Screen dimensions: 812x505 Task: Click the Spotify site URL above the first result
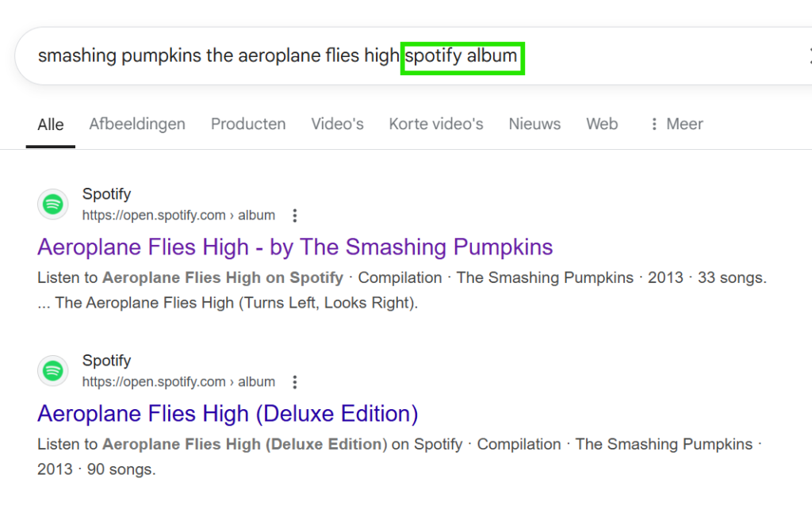pos(178,216)
